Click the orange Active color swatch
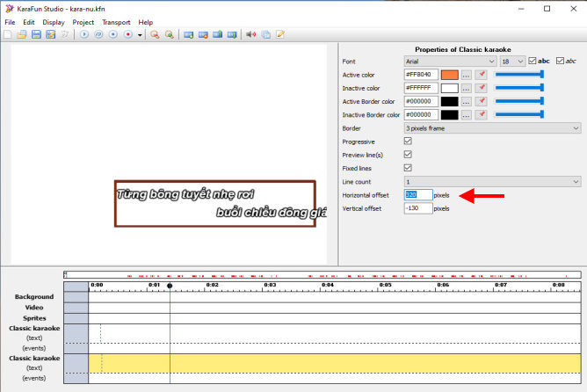 click(x=449, y=76)
